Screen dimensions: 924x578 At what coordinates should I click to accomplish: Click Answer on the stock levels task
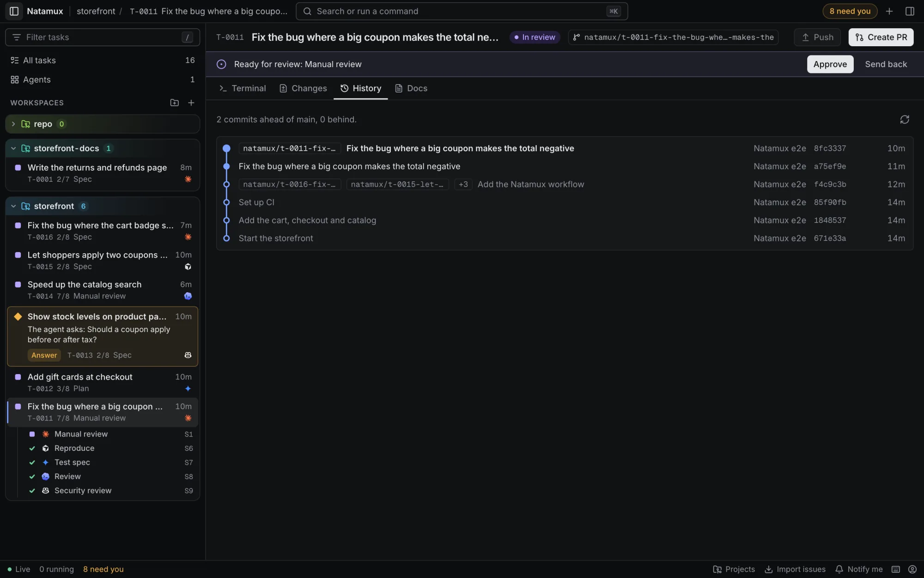click(x=44, y=355)
